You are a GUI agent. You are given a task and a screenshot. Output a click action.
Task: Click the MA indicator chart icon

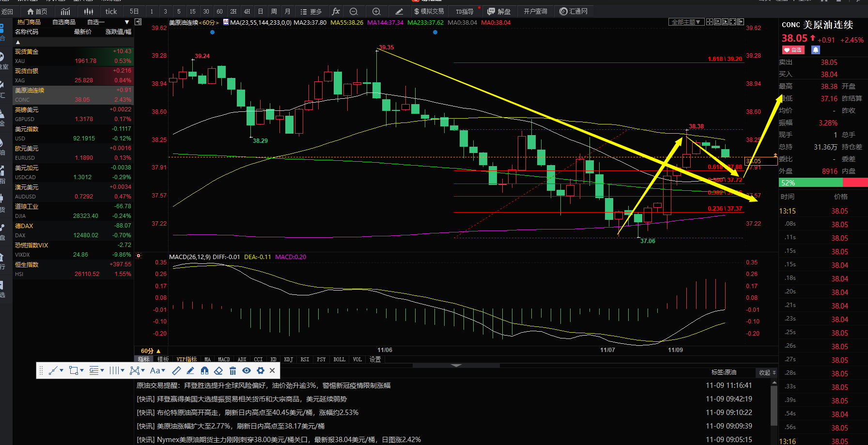(x=226, y=22)
